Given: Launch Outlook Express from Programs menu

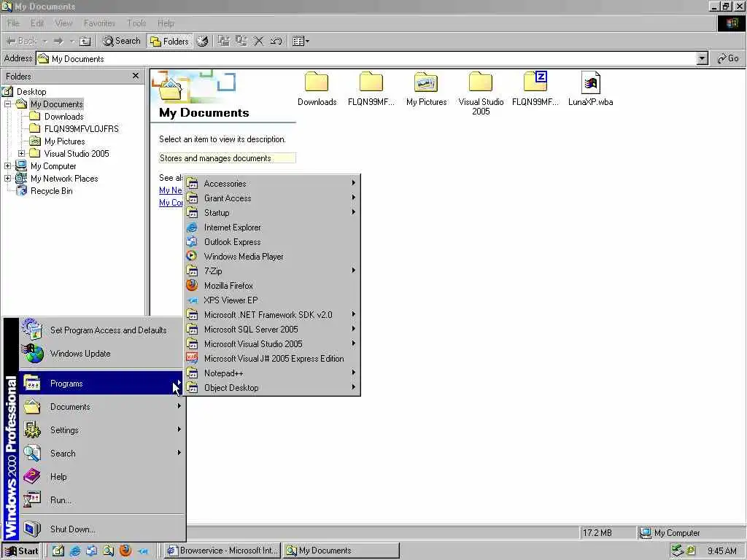Looking at the screenshot, I should tap(271, 242).
